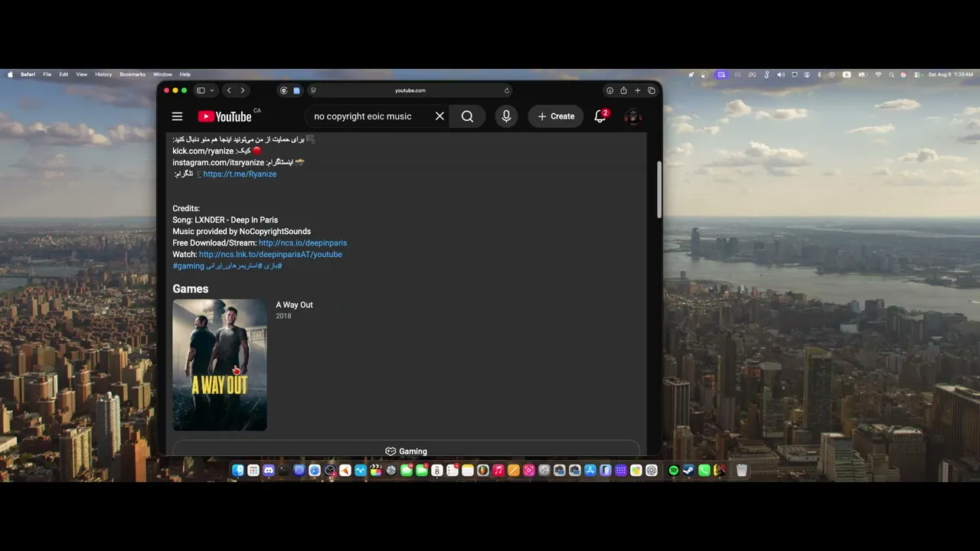Viewport: 980px width, 551px height.
Task: Open Finder from the Dock
Action: (x=238, y=471)
